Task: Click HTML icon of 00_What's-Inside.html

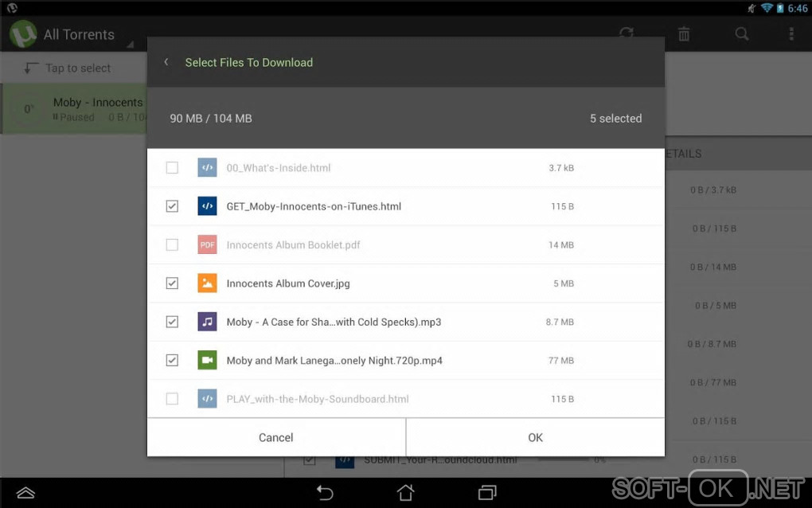Action: (207, 168)
